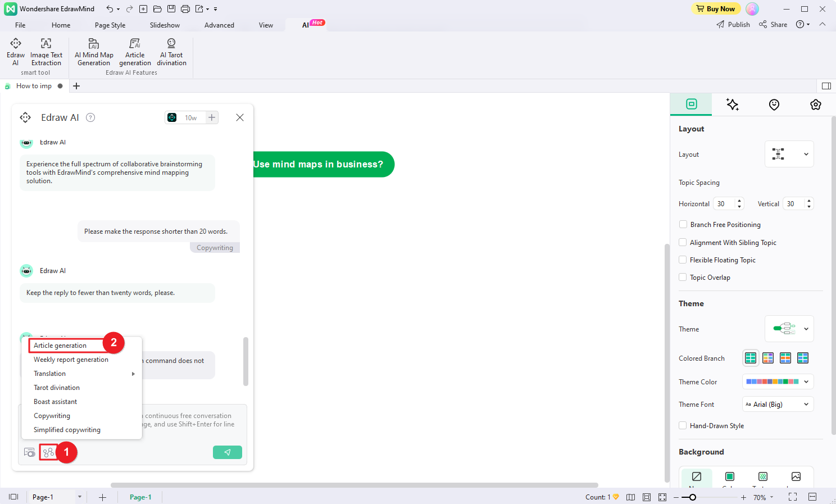Screen dimensions: 836x504
Task: Pick image background option
Action: coord(796,477)
